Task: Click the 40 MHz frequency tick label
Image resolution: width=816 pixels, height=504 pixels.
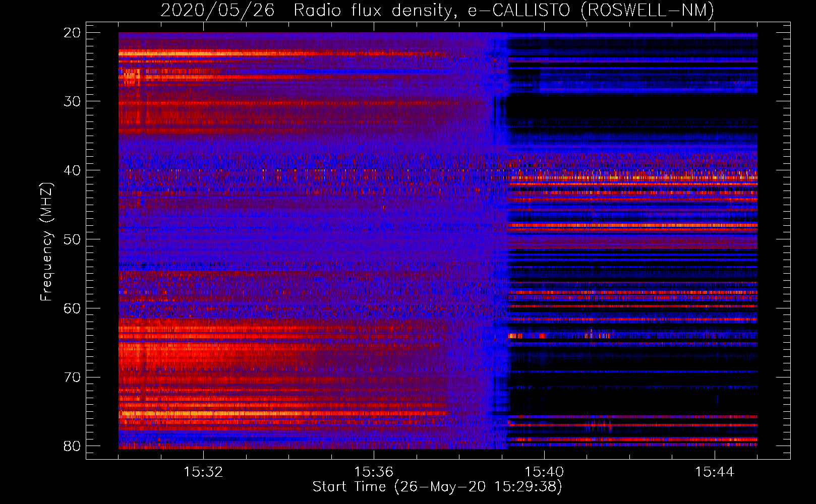Action: 72,170
